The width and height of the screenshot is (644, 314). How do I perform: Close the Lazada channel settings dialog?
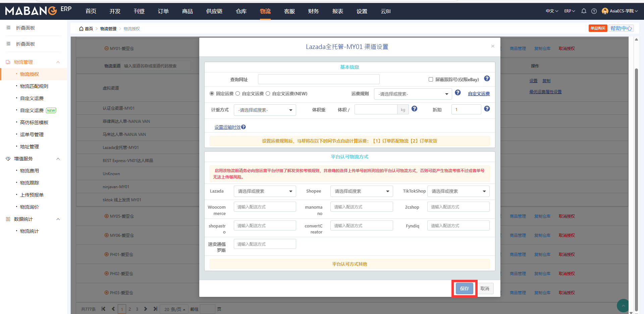pos(493,46)
